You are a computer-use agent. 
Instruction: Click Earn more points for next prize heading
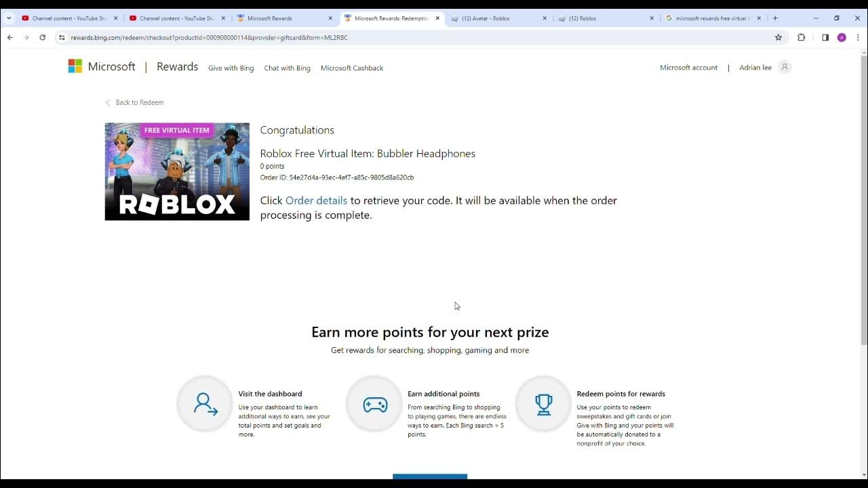point(430,332)
